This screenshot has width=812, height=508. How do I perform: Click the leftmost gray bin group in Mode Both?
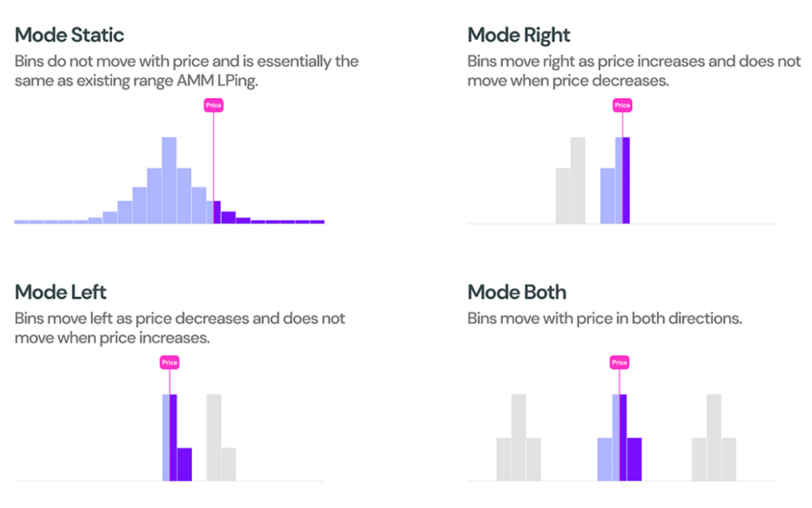click(519, 437)
